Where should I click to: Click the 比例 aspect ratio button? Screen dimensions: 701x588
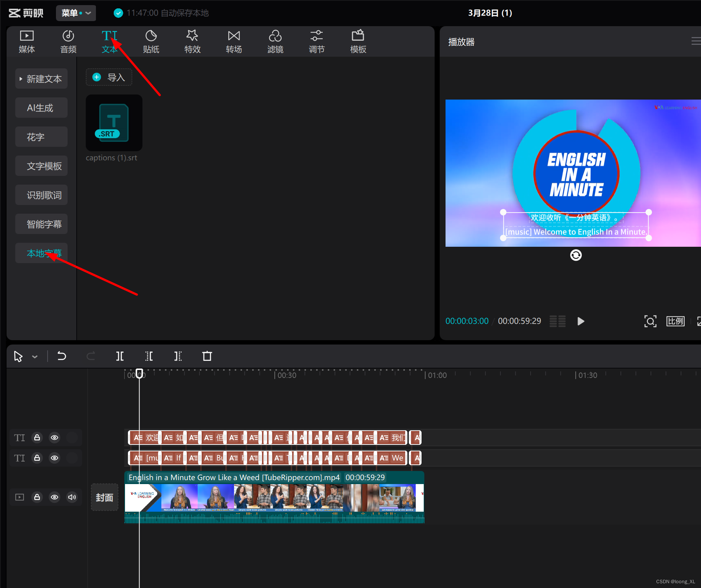pos(675,321)
